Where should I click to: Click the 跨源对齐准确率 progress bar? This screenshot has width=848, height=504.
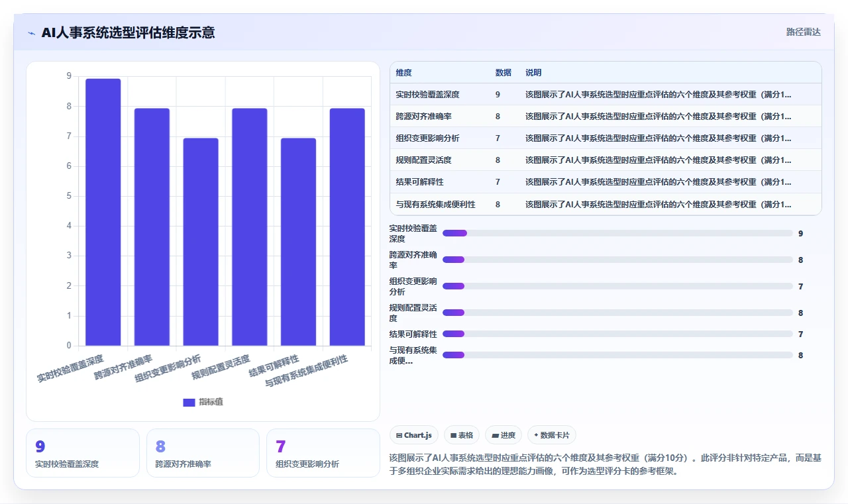[617, 260]
